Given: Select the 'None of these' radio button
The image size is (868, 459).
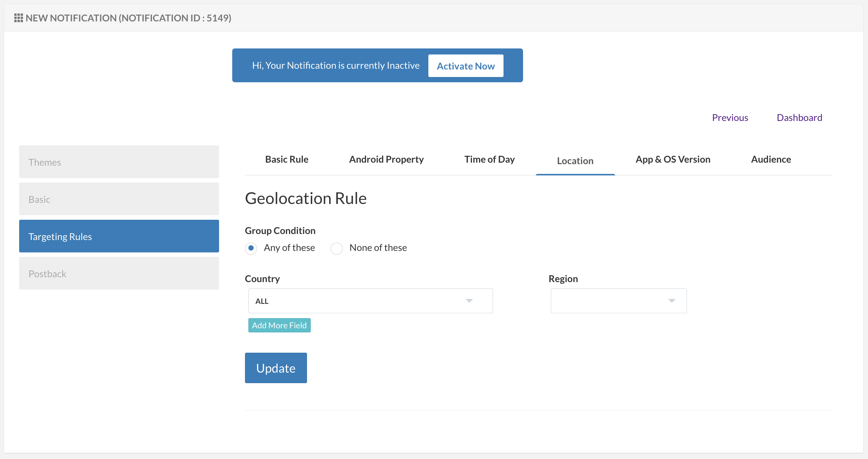Looking at the screenshot, I should 337,248.
